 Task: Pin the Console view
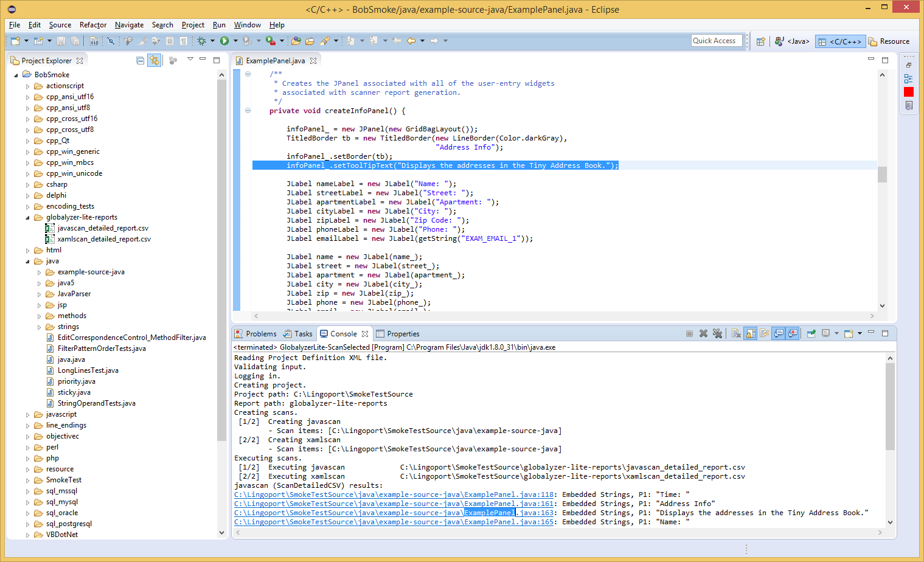[811, 333]
